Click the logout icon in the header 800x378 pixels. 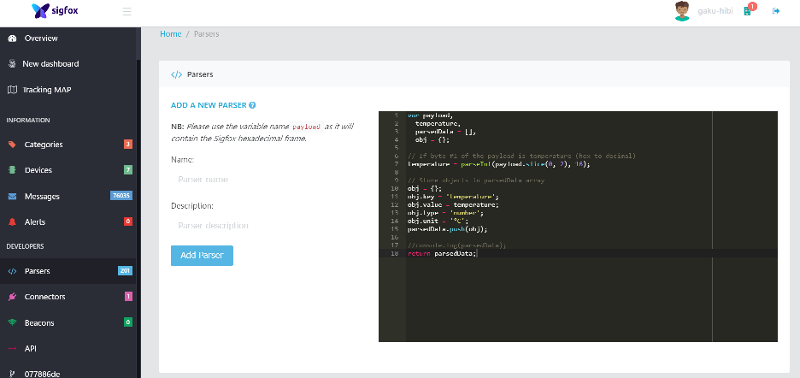tap(776, 11)
